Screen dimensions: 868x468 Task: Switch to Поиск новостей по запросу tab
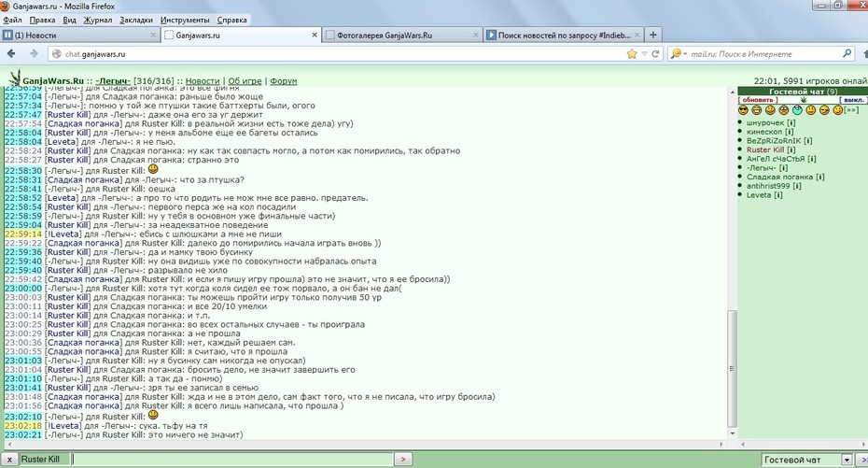564,35
